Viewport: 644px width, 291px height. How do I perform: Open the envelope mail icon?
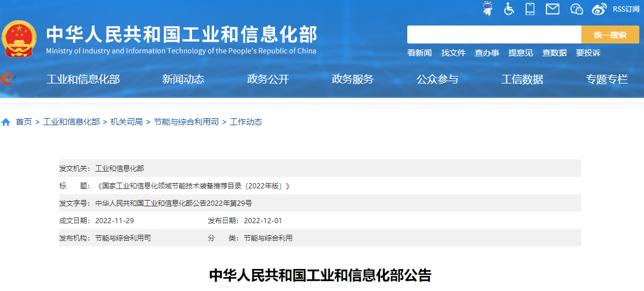552,9
